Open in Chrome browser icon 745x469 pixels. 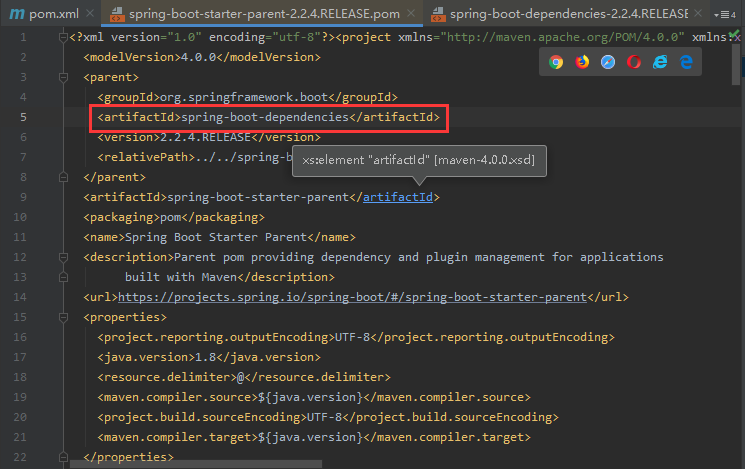(556, 62)
